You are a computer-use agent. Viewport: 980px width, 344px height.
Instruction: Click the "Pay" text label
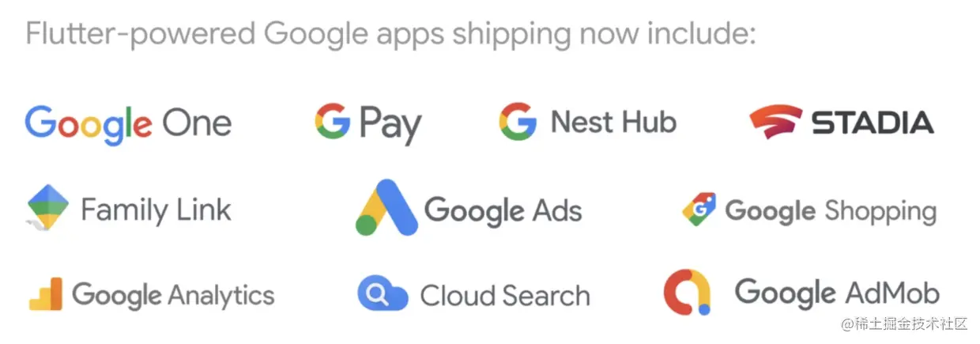pyautogui.click(x=390, y=127)
